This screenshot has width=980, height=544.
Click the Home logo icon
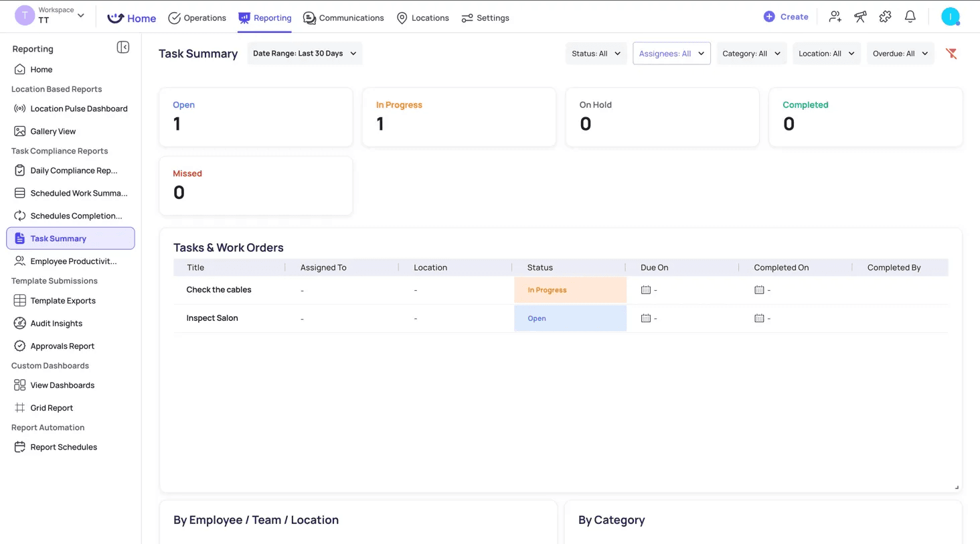[x=116, y=17]
